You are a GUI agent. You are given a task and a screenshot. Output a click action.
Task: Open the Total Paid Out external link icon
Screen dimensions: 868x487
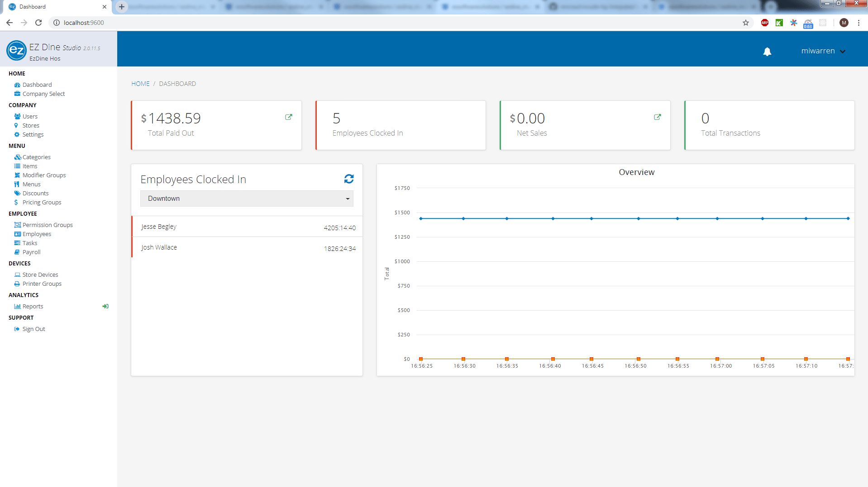coord(288,117)
